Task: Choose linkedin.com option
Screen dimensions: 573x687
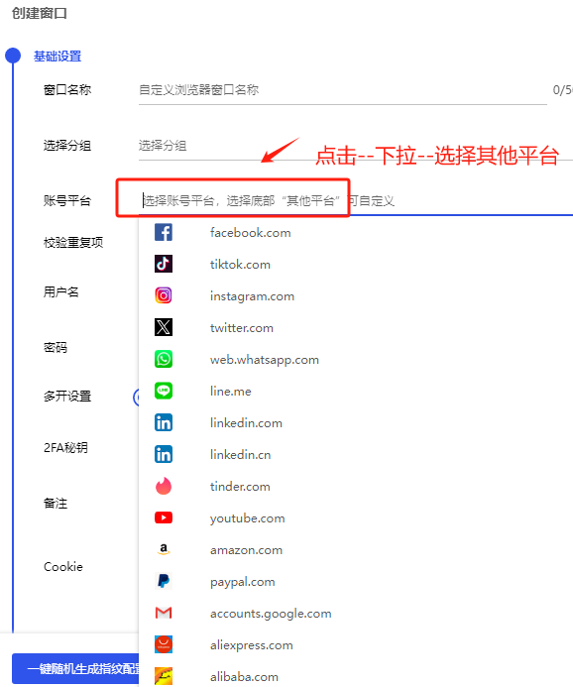Action: tap(246, 423)
